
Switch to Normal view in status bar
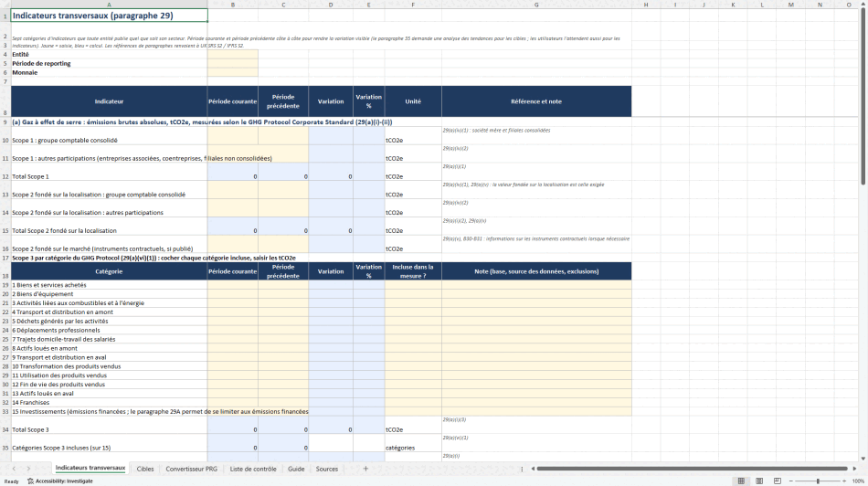[x=741, y=481]
